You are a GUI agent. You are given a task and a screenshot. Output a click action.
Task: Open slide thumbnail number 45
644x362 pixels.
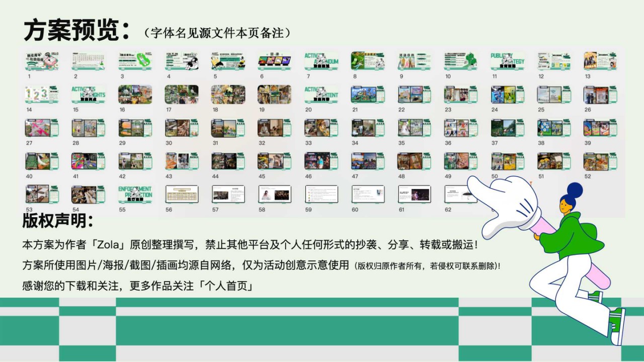tap(275, 161)
